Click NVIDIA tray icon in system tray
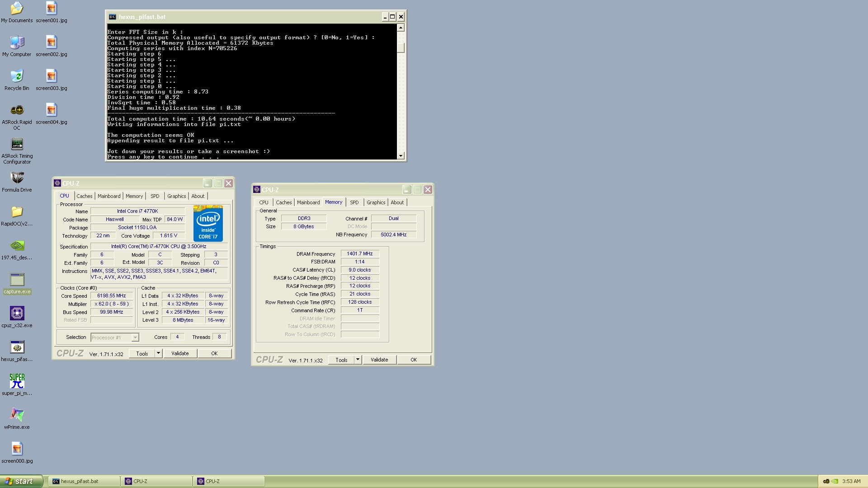The width and height of the screenshot is (868, 488). (x=835, y=481)
